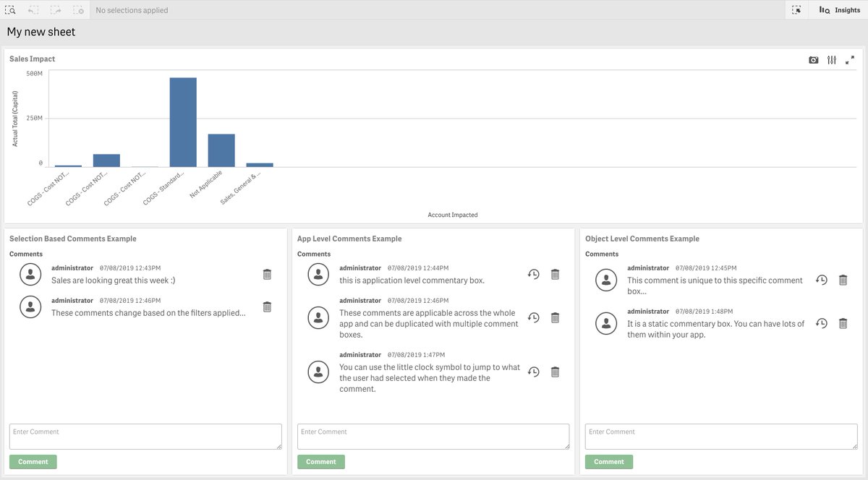Step back in selection history

[33, 10]
